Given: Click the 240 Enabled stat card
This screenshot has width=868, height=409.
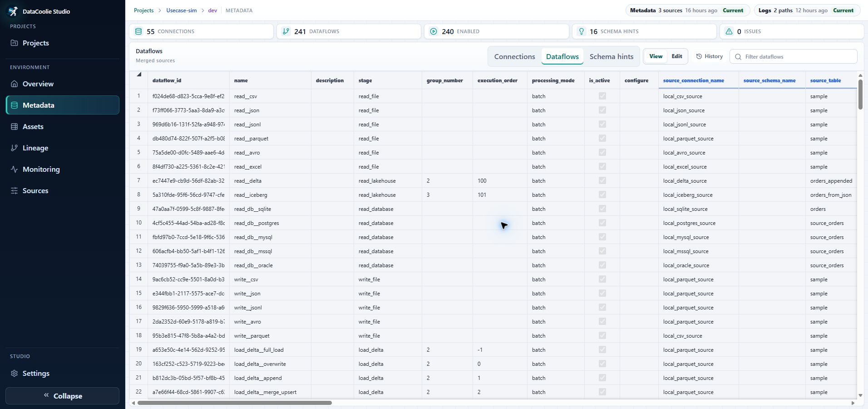Looking at the screenshot, I should [x=496, y=31].
